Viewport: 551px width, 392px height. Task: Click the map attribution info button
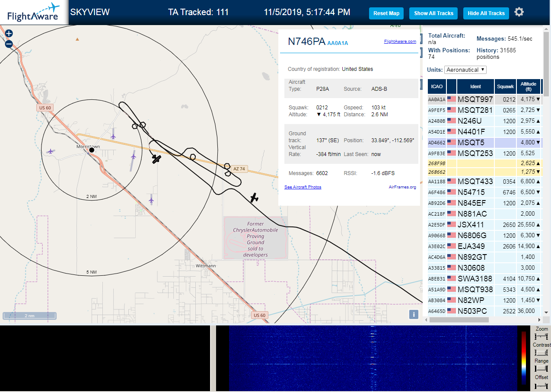point(414,314)
